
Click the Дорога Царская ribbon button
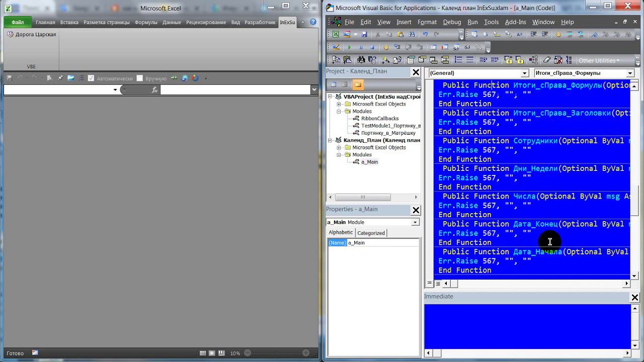pyautogui.click(x=32, y=35)
